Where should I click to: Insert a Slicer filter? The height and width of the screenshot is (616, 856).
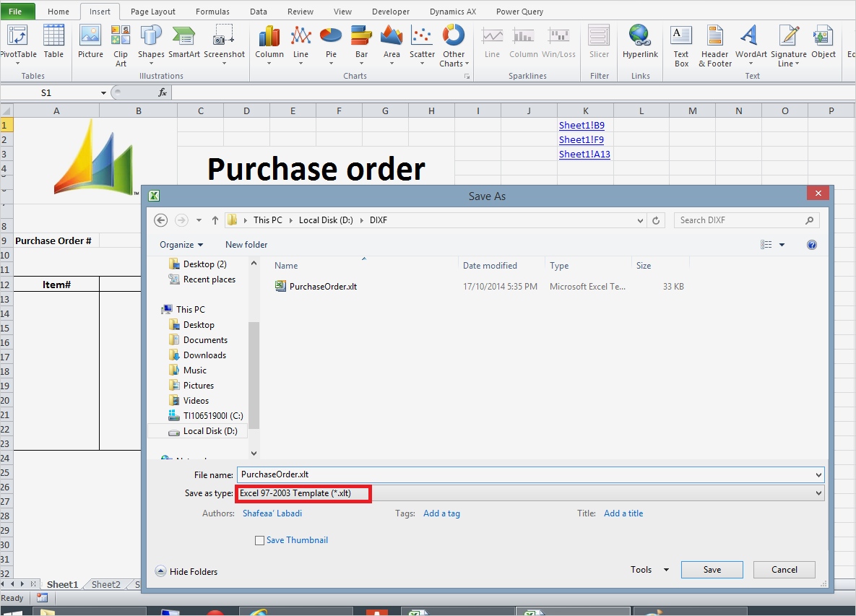click(599, 43)
